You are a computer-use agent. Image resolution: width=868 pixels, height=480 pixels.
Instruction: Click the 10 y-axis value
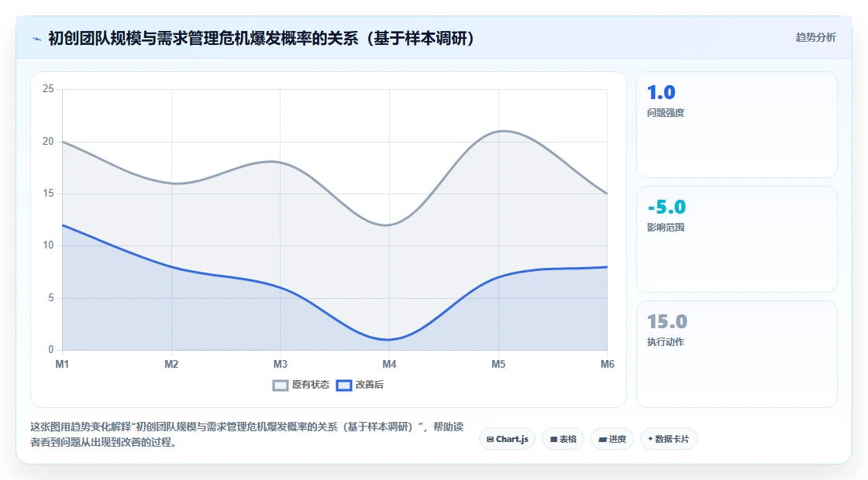[x=48, y=245]
